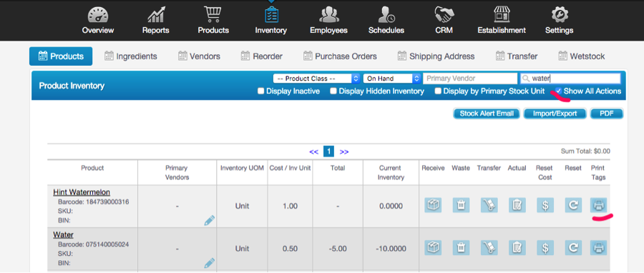This screenshot has height=273, width=644.
Task: Click Receive box icon for Water row
Action: pos(433,247)
